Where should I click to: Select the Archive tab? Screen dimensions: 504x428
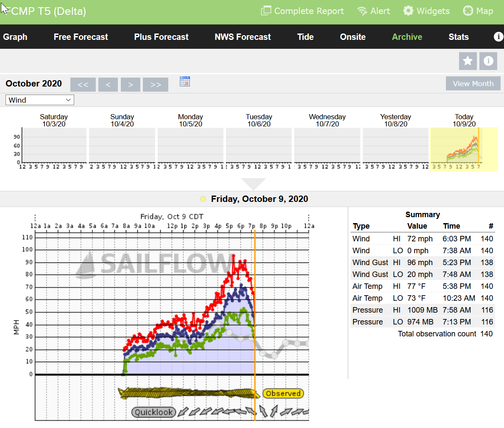[x=407, y=37]
